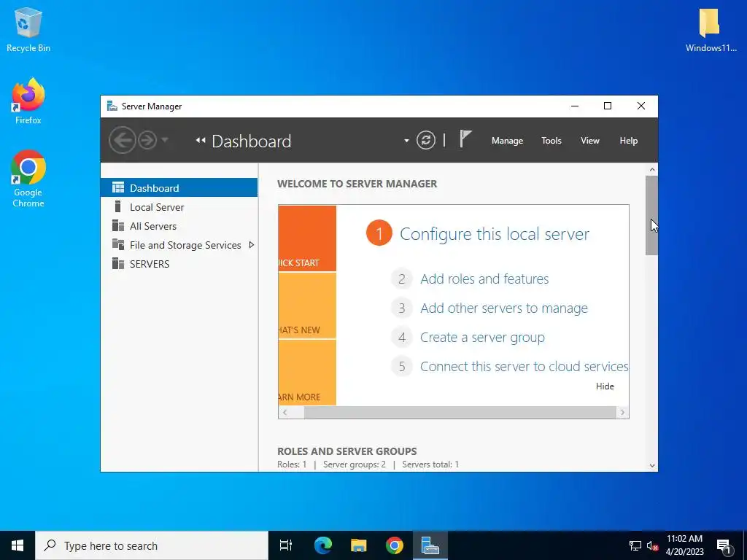Select Dashboard in the left navigation pane
This screenshot has height=560, width=747.
click(179, 188)
